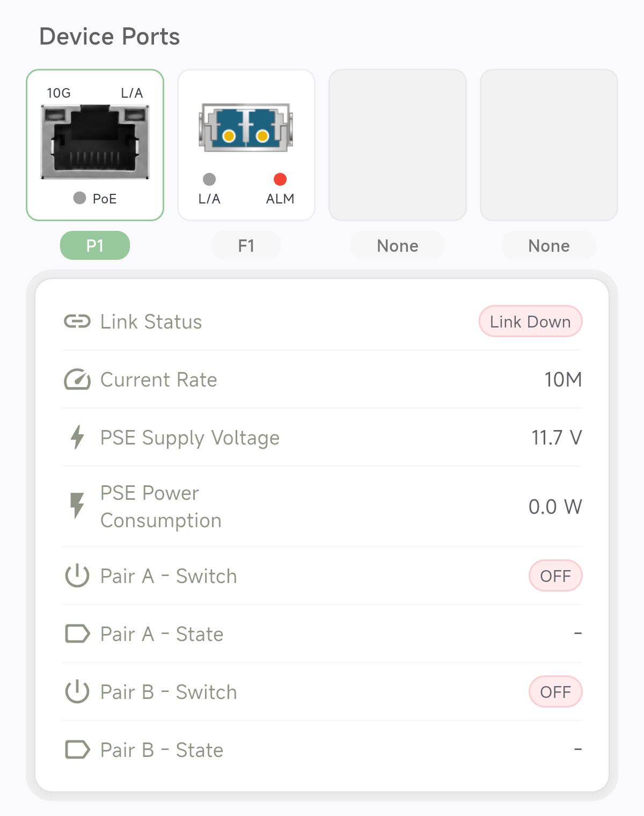
Task: Click the Pair A Switch power icon
Action: [77, 576]
